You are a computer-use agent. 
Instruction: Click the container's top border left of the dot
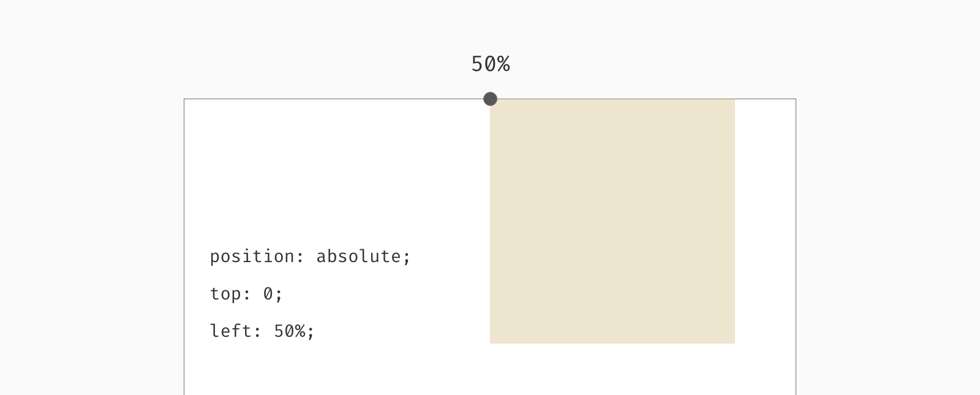[x=334, y=99]
